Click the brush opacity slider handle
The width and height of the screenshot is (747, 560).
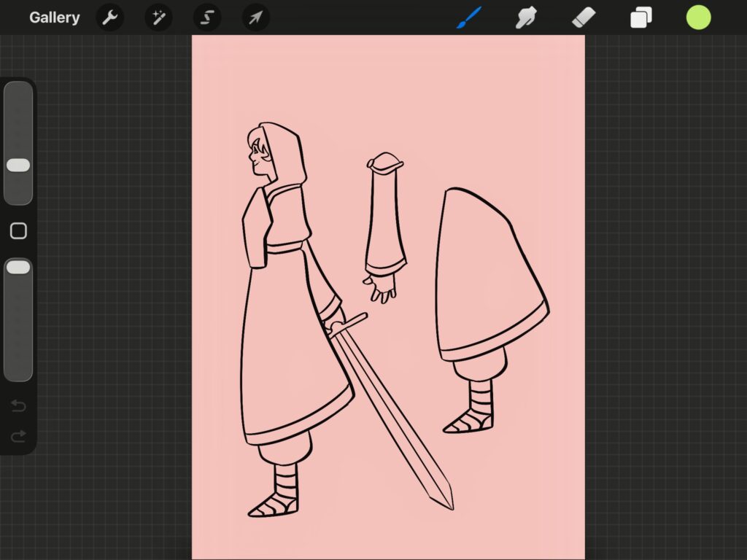[18, 267]
